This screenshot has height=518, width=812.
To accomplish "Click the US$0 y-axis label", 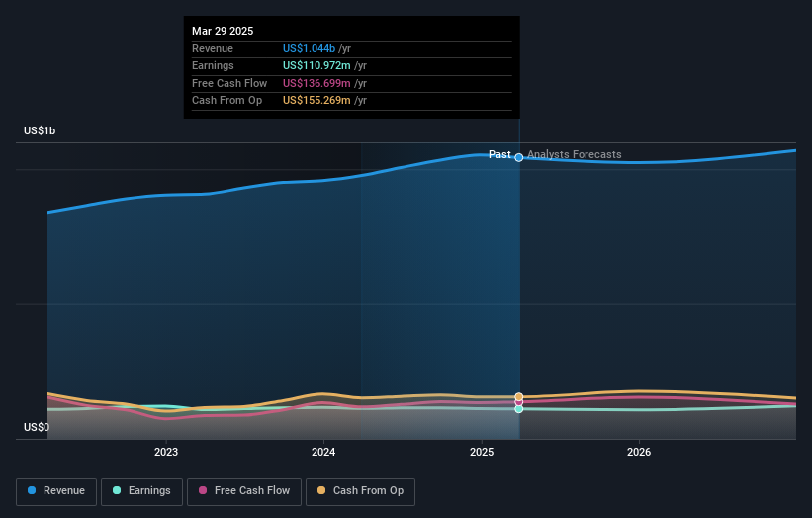I will coord(37,427).
